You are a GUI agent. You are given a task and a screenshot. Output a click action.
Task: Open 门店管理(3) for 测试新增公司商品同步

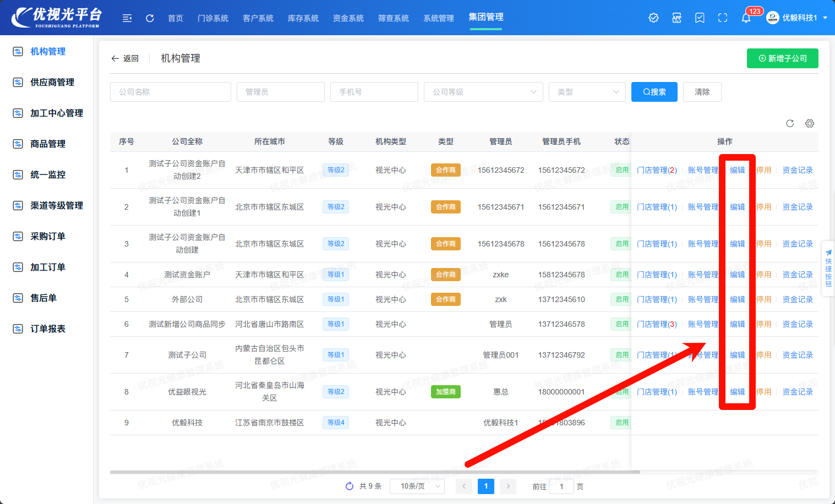pyautogui.click(x=657, y=324)
